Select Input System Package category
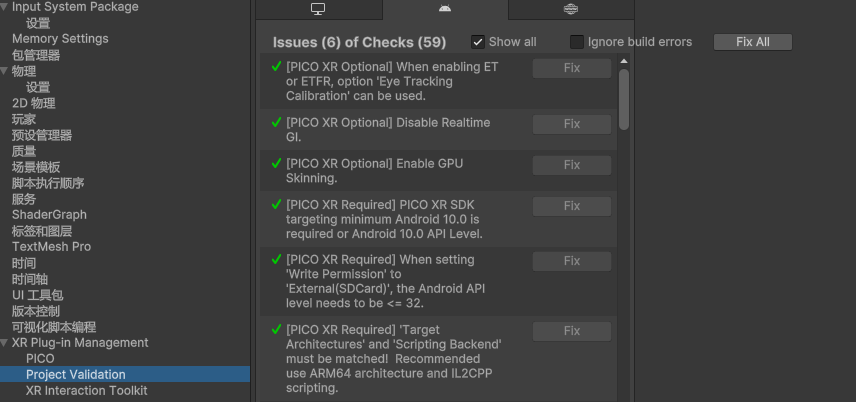 click(x=75, y=7)
